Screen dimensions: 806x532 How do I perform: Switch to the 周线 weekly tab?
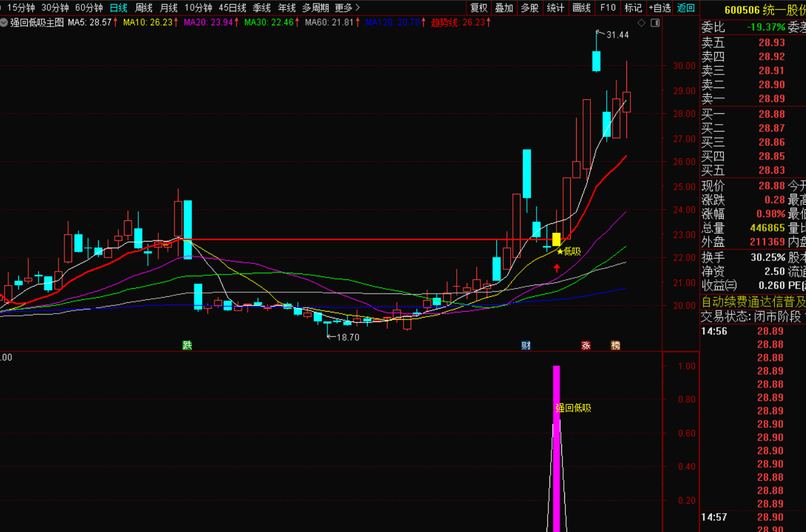(x=144, y=8)
